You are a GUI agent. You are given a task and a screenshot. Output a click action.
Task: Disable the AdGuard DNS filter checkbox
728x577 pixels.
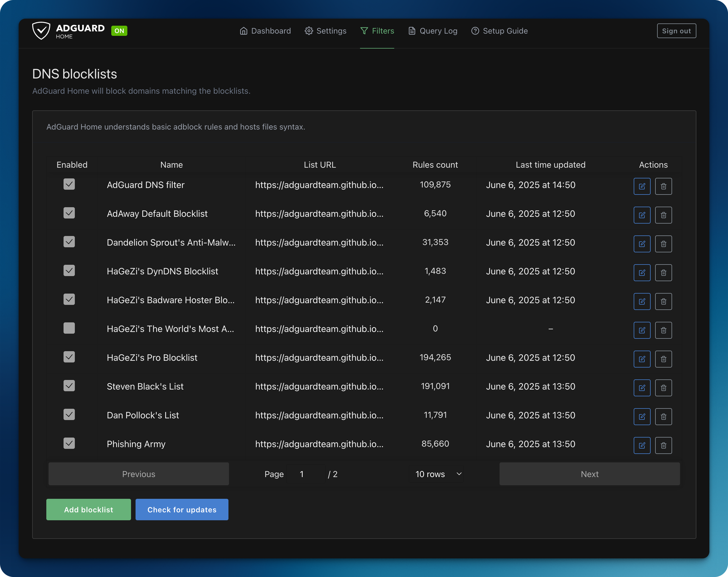(x=69, y=184)
